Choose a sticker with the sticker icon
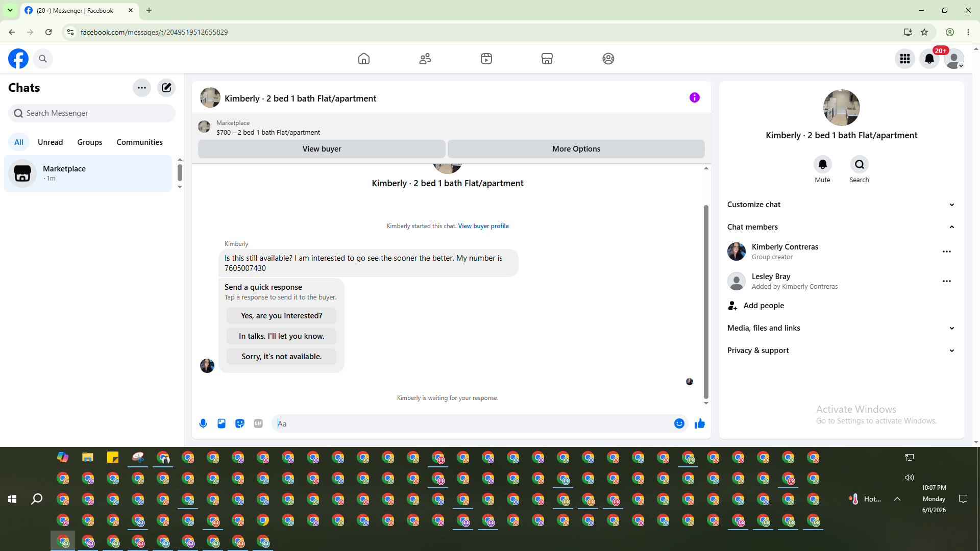 pyautogui.click(x=240, y=423)
